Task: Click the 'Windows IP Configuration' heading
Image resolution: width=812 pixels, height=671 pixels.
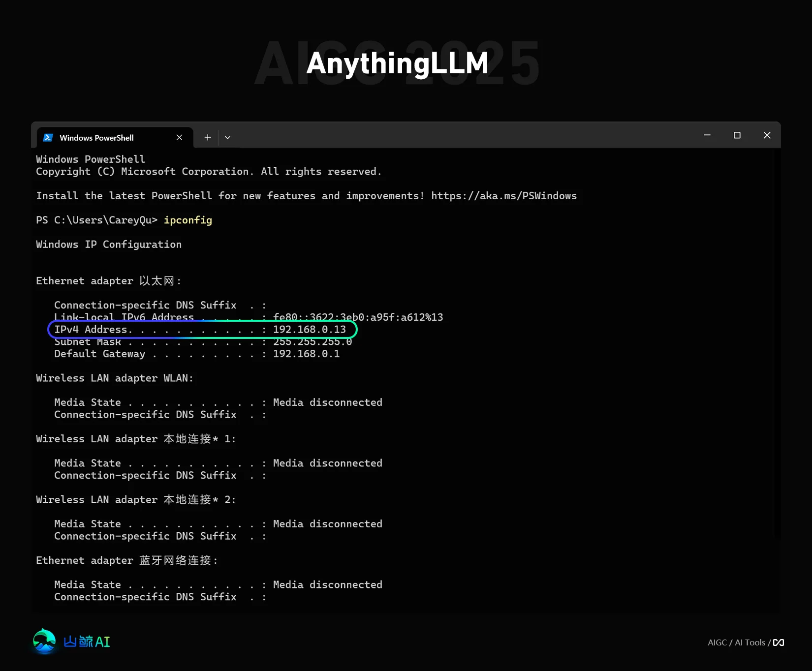Action: click(x=109, y=244)
